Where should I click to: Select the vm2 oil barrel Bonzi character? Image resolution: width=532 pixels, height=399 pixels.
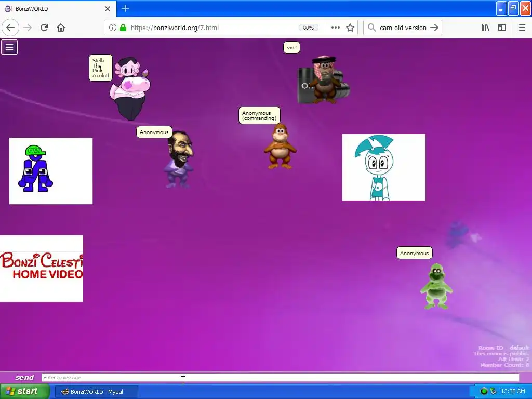tap(323, 79)
